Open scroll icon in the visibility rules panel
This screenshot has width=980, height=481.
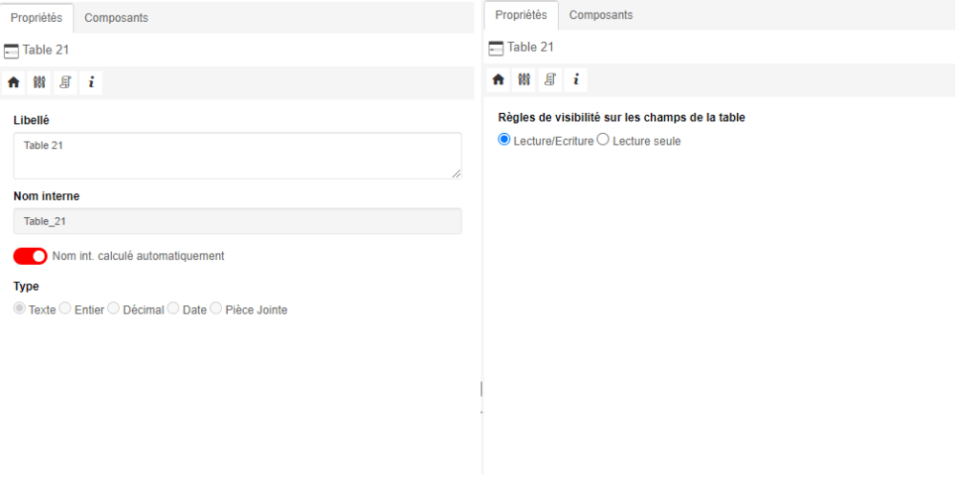[549, 79]
